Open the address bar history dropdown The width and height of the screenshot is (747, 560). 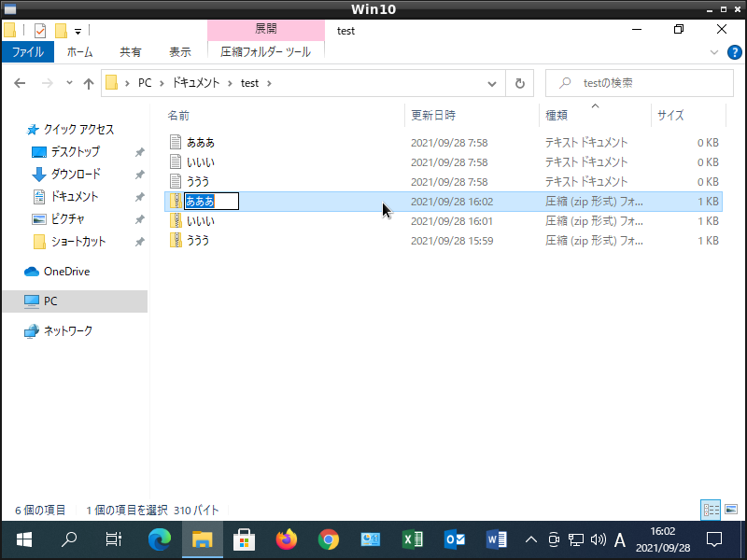[x=492, y=84]
